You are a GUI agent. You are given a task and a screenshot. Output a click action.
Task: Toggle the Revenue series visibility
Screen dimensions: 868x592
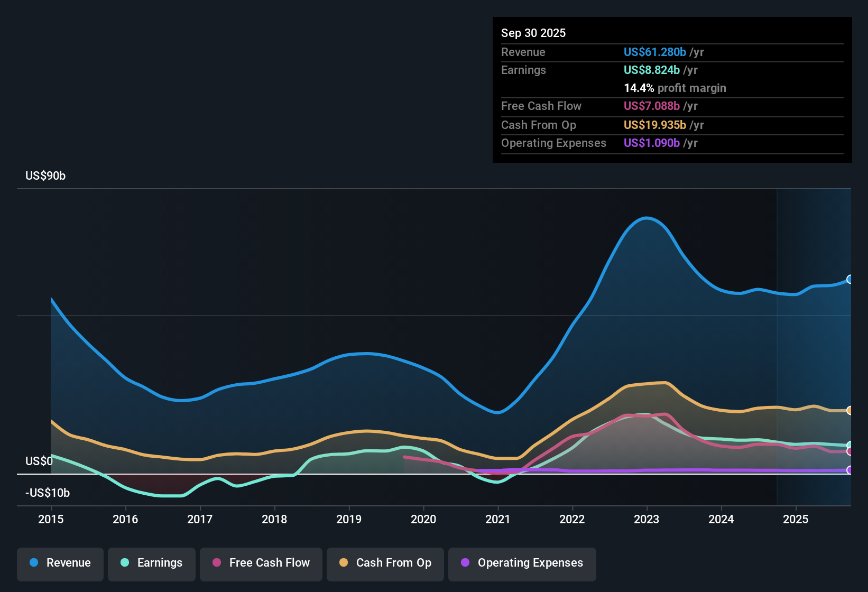[x=60, y=563]
